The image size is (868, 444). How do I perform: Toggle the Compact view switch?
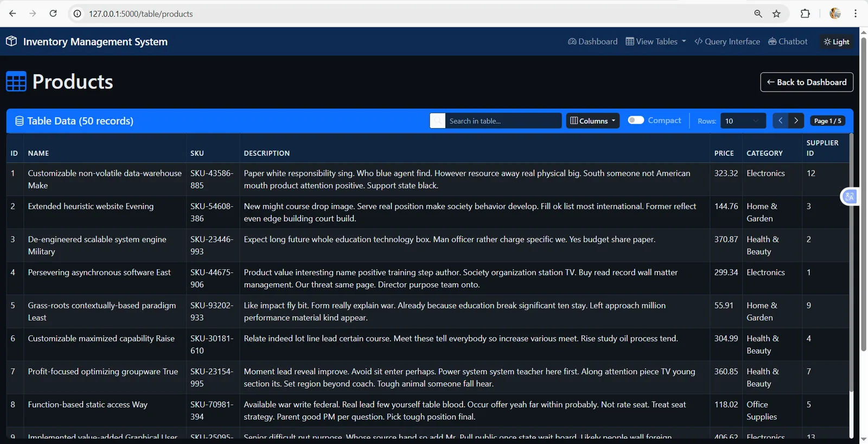pos(636,120)
